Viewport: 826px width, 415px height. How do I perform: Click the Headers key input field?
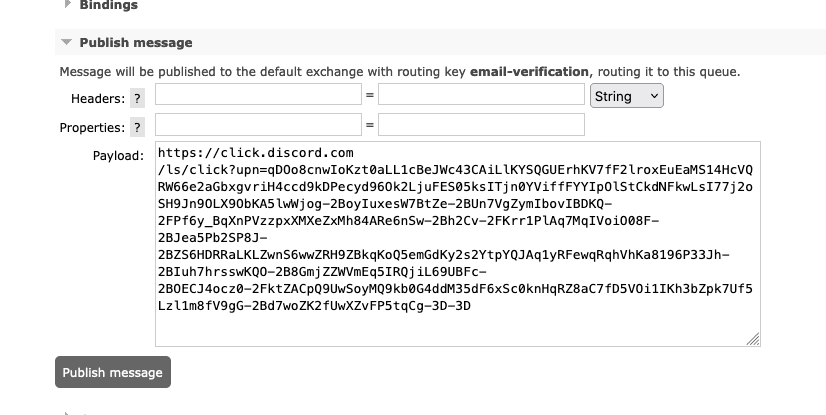(x=258, y=94)
